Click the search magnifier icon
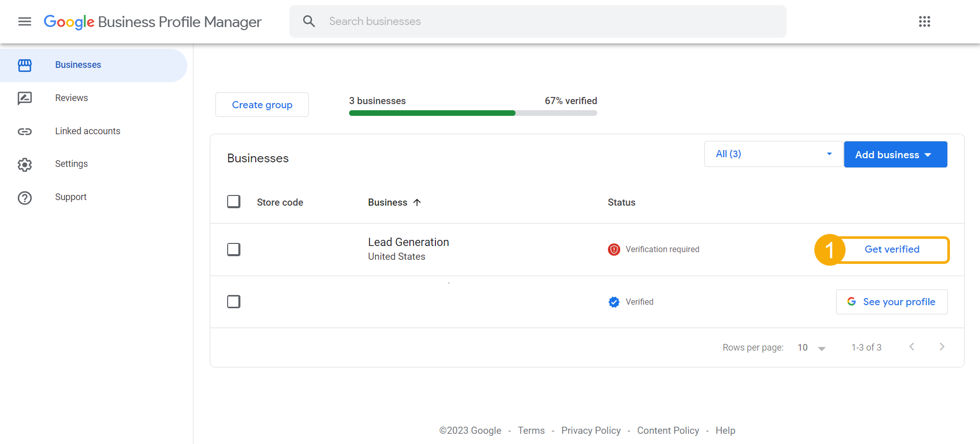 (x=309, y=21)
